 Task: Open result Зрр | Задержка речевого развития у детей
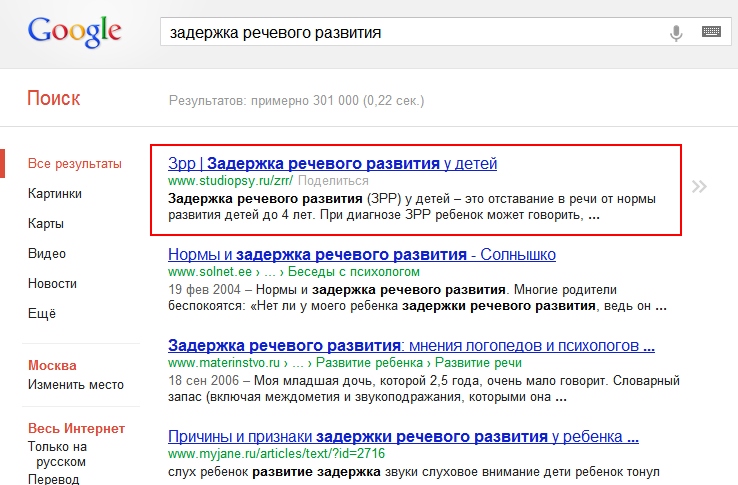coord(332,163)
